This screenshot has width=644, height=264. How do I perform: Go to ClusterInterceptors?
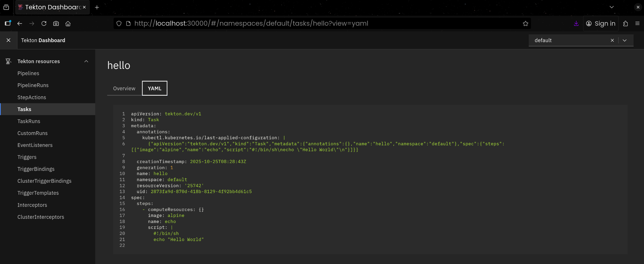[x=41, y=217]
